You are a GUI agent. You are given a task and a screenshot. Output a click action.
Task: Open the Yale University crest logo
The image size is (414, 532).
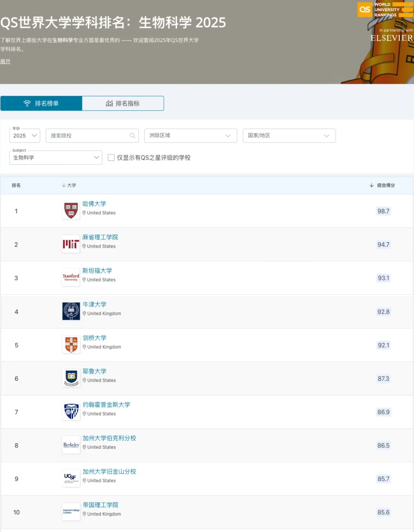pyautogui.click(x=71, y=378)
